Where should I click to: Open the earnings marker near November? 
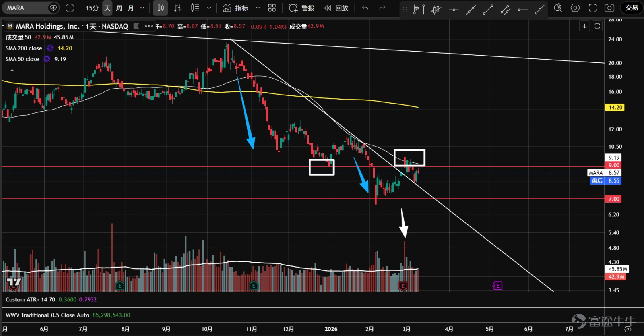point(253,286)
